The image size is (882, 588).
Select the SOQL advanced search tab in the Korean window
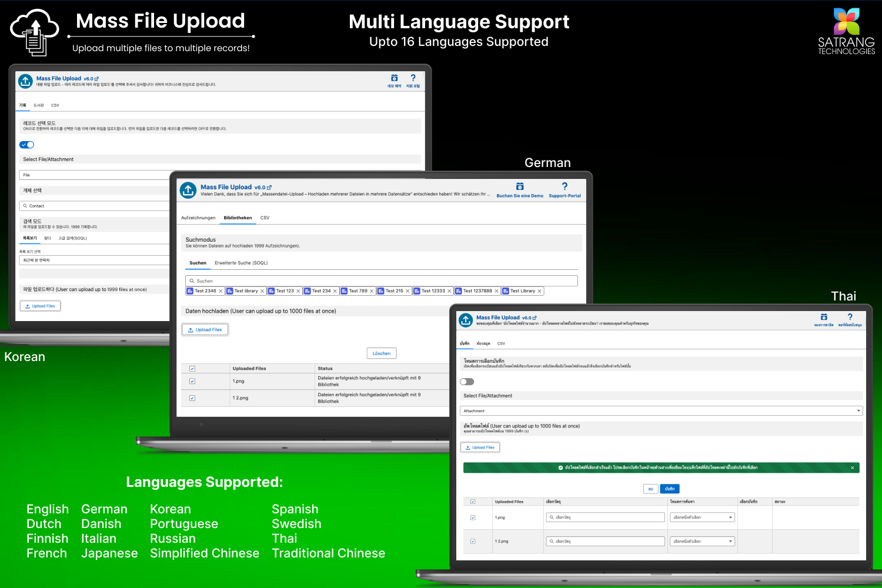click(x=72, y=238)
